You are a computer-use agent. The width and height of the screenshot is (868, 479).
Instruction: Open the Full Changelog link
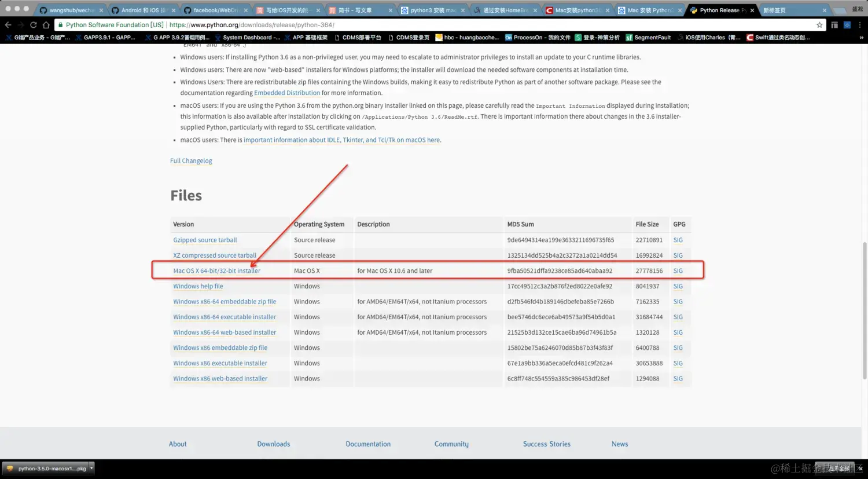tap(191, 161)
